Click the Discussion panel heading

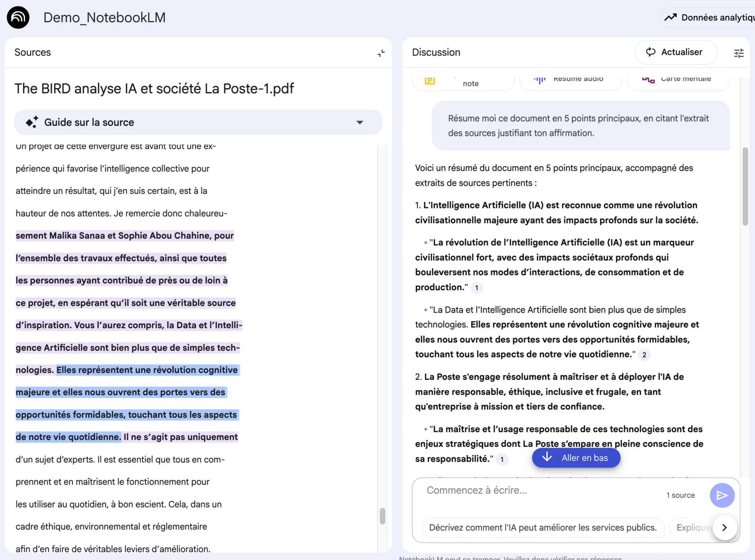pyautogui.click(x=436, y=52)
